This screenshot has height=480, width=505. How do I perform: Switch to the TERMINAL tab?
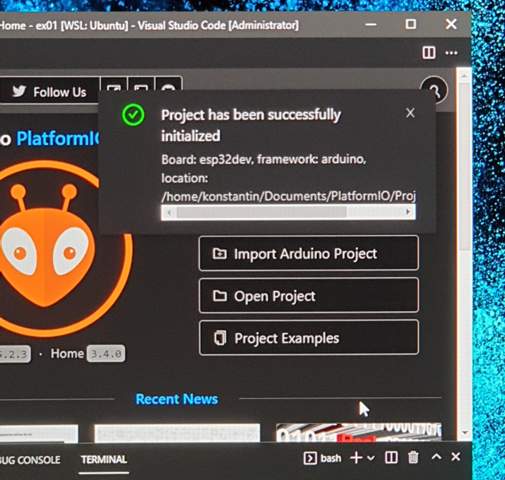(x=104, y=459)
